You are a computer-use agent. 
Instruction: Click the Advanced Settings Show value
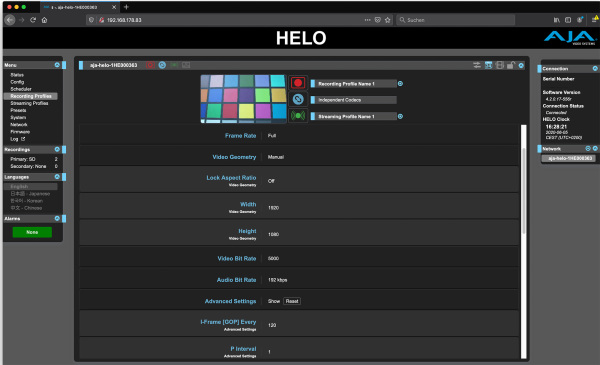tap(274, 301)
